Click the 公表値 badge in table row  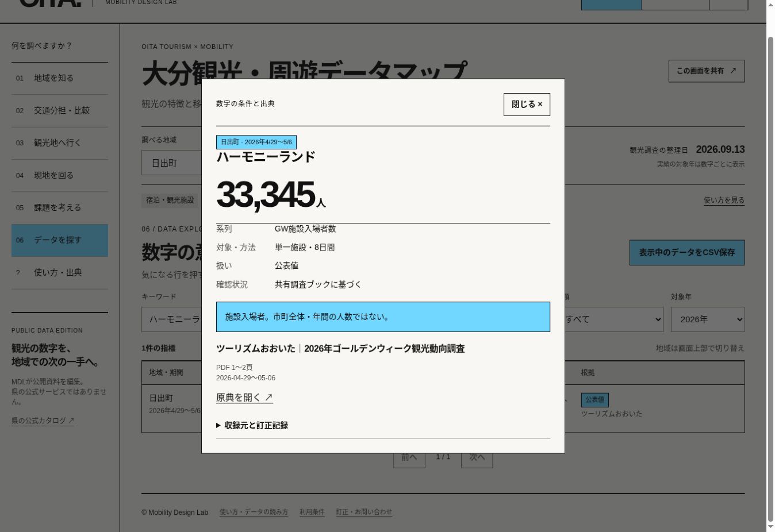coord(594,399)
